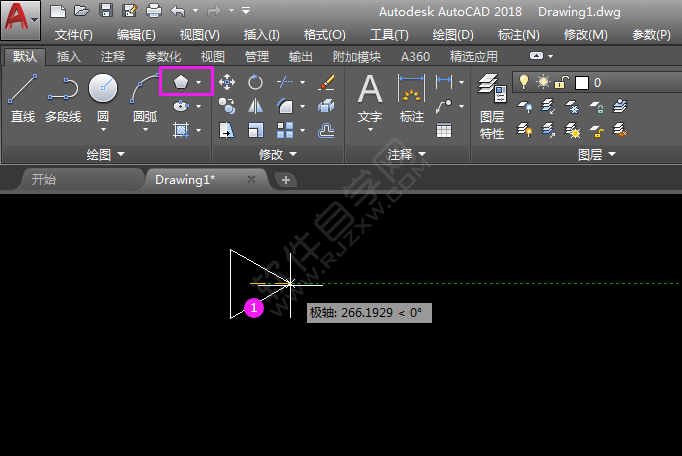Select the Rotate tool
Screen dimensions: 682x456
pos(255,82)
